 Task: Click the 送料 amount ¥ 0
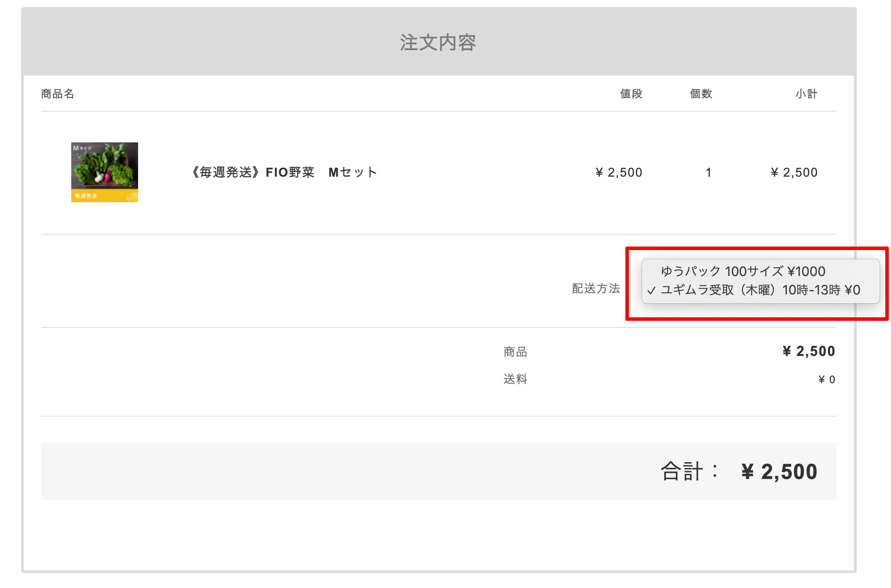[x=827, y=379]
